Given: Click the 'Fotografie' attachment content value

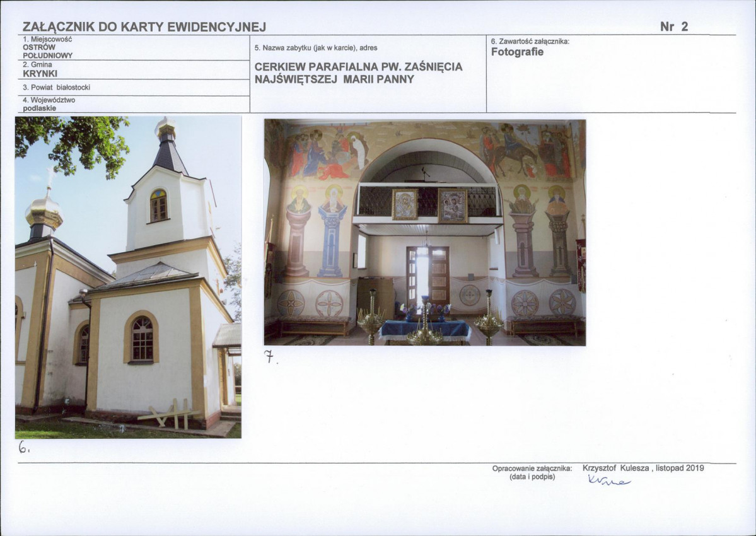Looking at the screenshot, I should [517, 52].
